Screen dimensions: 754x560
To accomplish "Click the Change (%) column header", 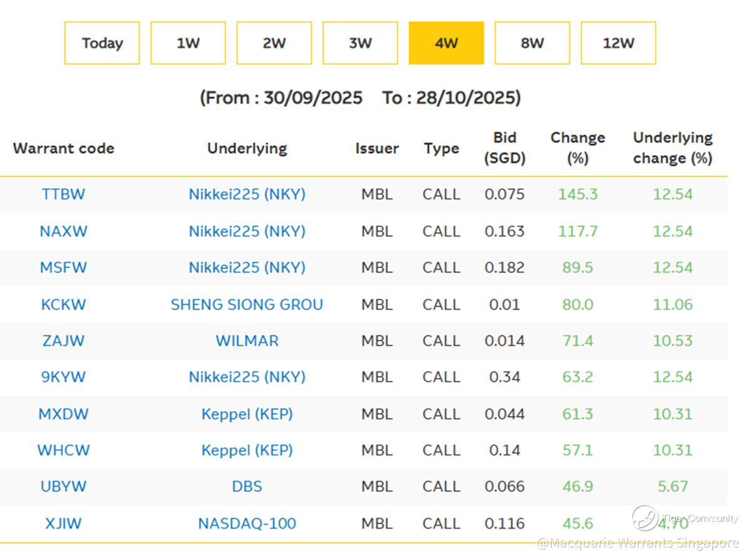I will [x=577, y=148].
